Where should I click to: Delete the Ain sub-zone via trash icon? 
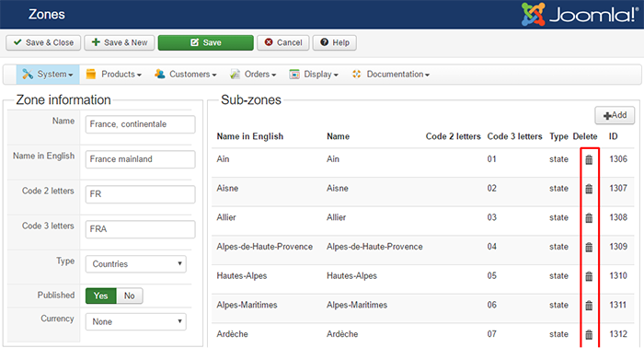click(x=589, y=159)
